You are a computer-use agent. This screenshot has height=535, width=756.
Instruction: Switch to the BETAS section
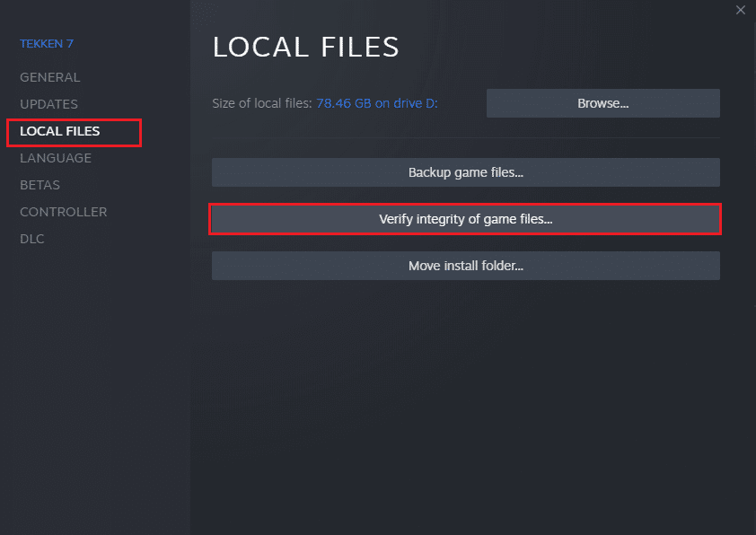pos(40,185)
